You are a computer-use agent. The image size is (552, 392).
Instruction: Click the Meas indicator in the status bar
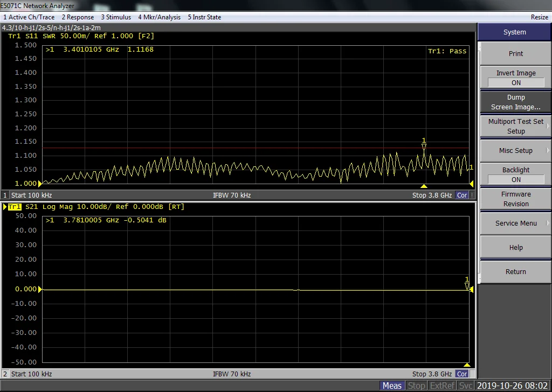[x=392, y=386]
